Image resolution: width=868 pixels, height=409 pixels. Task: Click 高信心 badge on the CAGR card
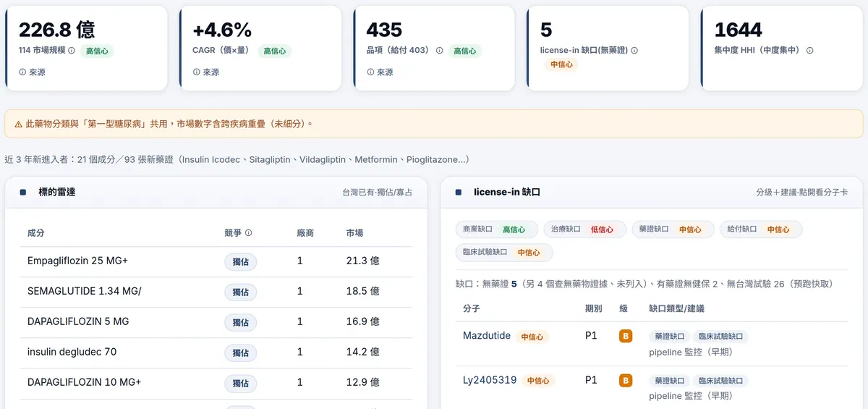coord(274,51)
